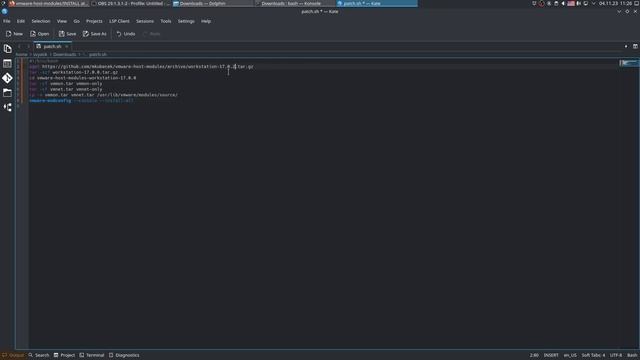Toggle the Terminal panel in status bar
The width and height of the screenshot is (640, 360).
pos(92,356)
